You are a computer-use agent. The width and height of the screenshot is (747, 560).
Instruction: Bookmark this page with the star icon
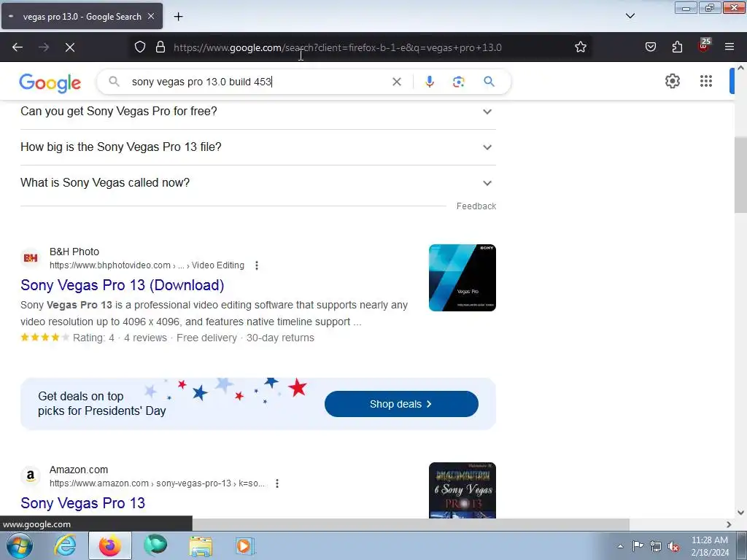(x=580, y=47)
